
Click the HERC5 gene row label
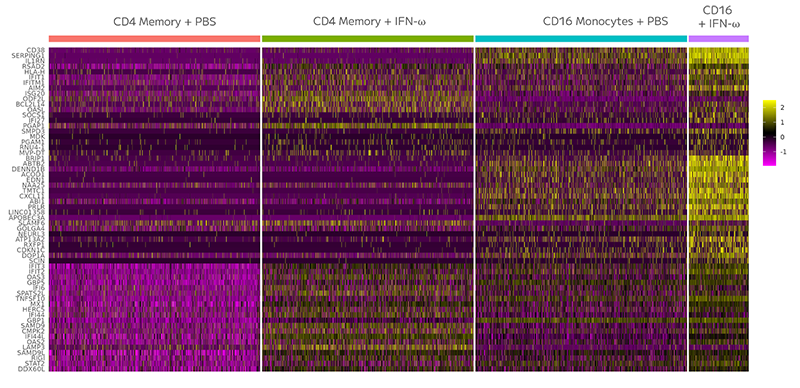[35, 309]
